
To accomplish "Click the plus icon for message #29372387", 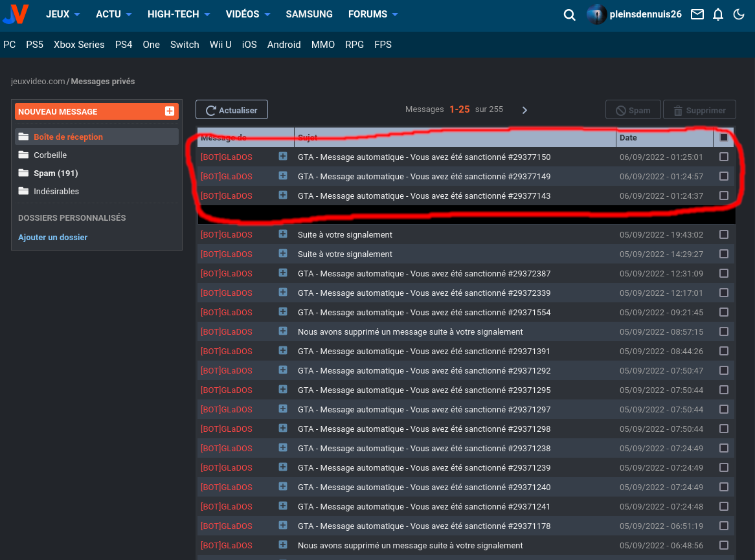I will tap(283, 273).
